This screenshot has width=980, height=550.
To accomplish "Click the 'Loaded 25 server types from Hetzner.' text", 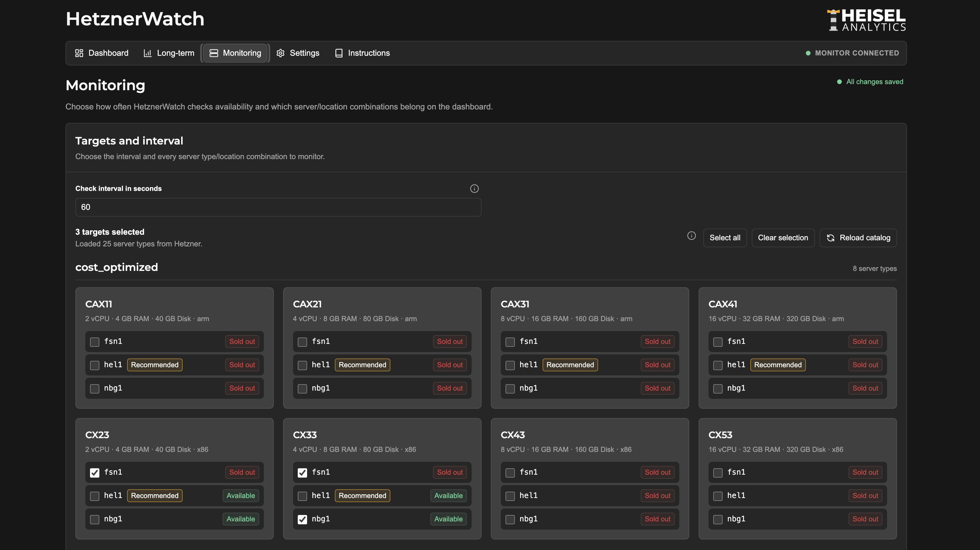I will 139,244.
